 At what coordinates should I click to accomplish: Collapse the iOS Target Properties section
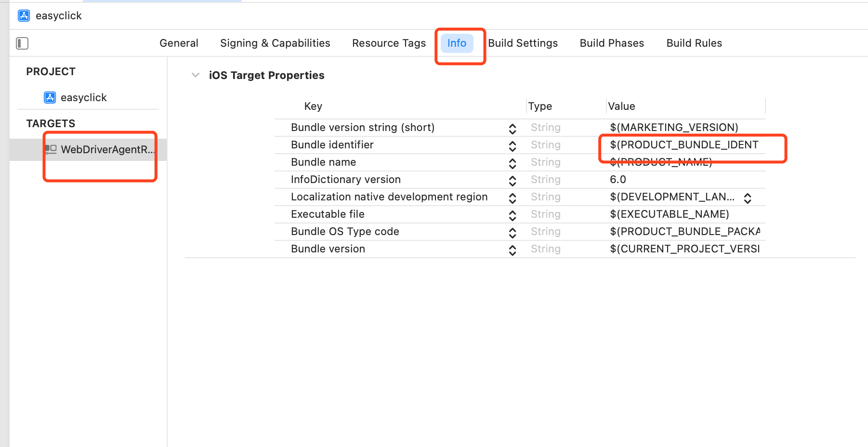pos(195,75)
